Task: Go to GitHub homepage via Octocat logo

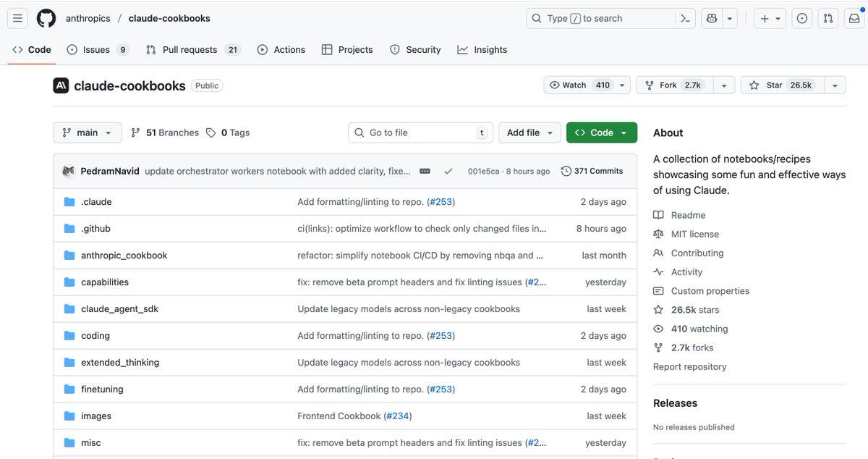Action: (46, 18)
